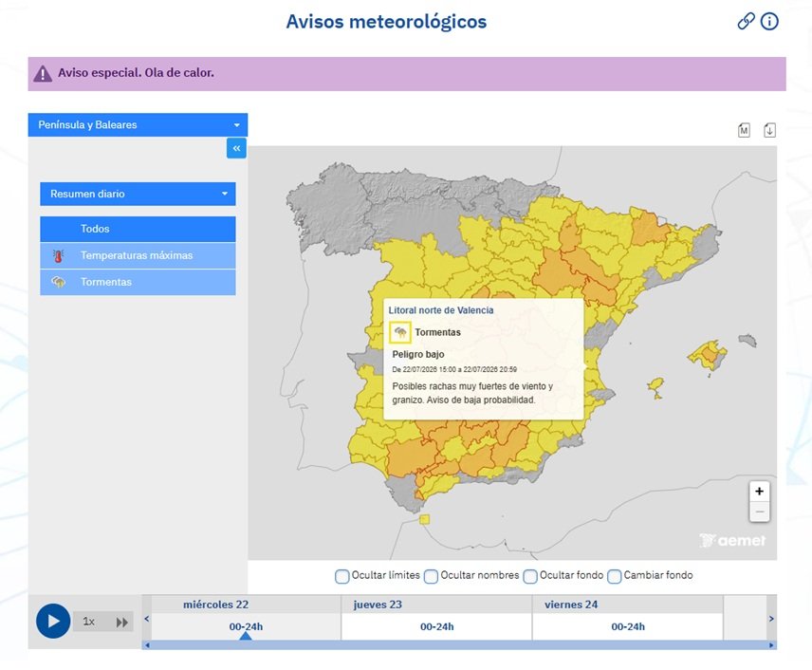Click the scrollbar's left arrow under the timeline
The width and height of the screenshot is (812, 670).
click(147, 645)
